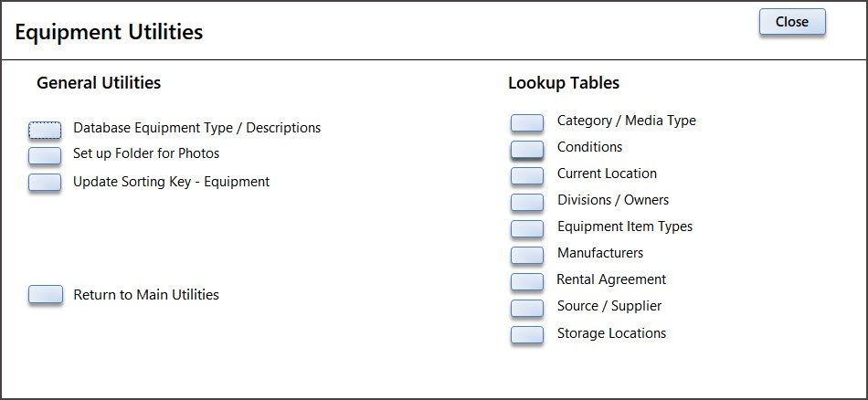
Task: Click button beside Storage Locations
Action: click(x=527, y=334)
